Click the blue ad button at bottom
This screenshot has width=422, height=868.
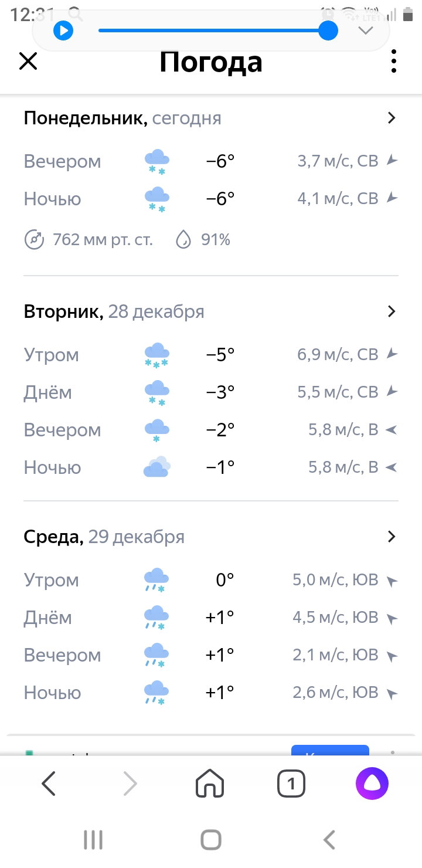click(x=330, y=750)
